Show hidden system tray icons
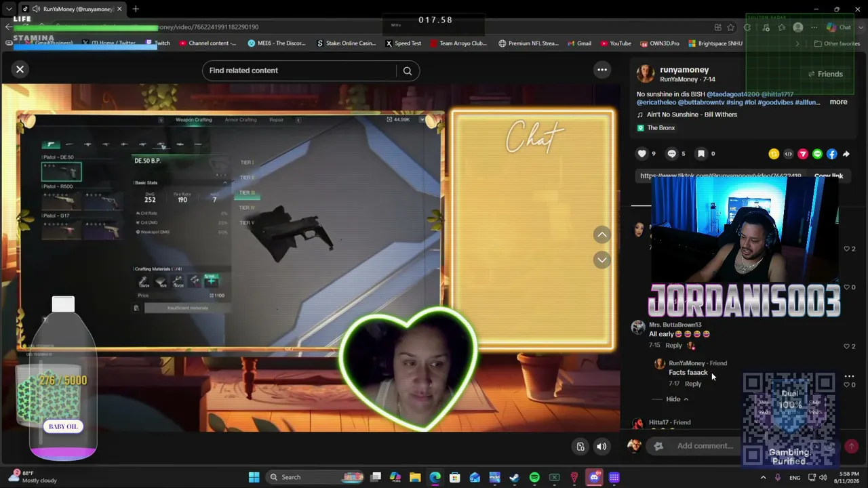This screenshot has width=868, height=488. [x=763, y=477]
